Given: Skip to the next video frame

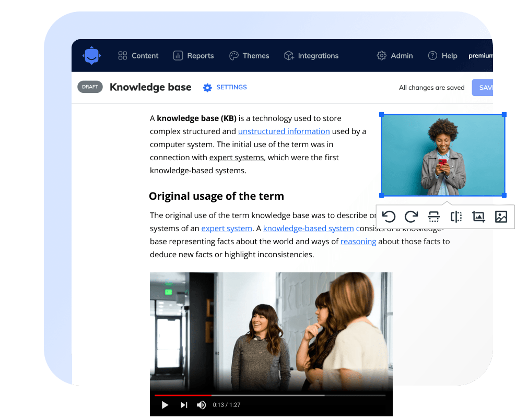Looking at the screenshot, I should coord(183,404).
